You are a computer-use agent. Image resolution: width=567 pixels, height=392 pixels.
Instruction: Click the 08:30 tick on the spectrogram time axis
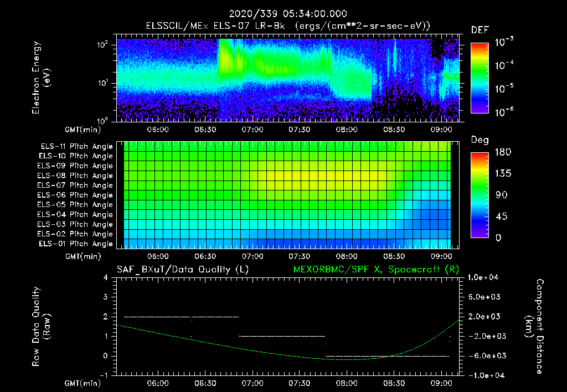point(394,130)
